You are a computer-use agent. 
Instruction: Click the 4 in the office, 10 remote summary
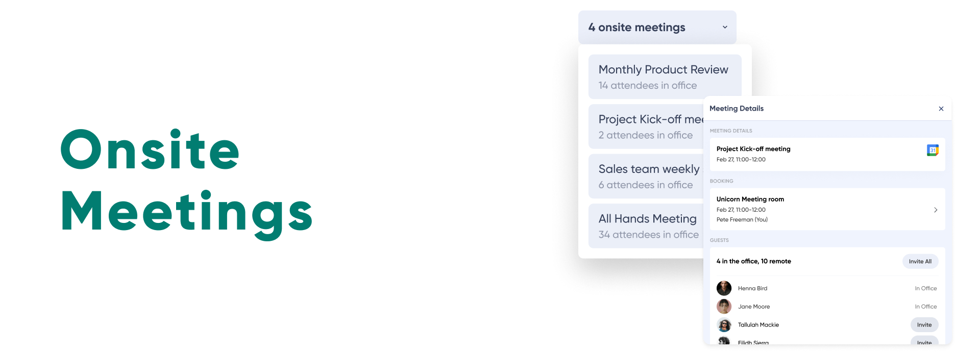pyautogui.click(x=753, y=261)
